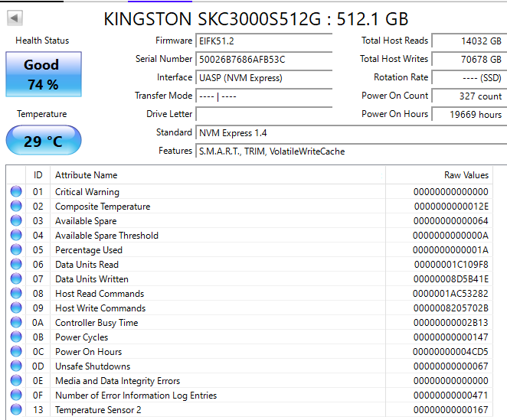
Task: Click status orb for Data Units Written
Action: [16, 278]
